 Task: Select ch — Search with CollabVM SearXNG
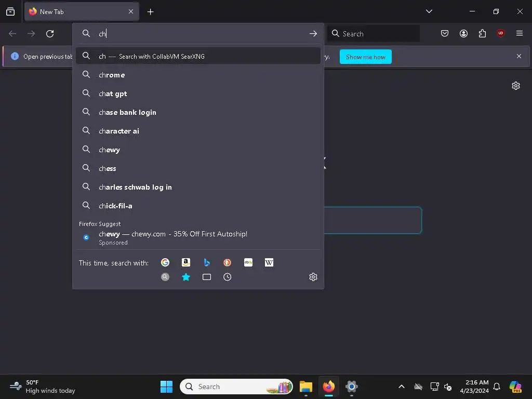coord(198,56)
